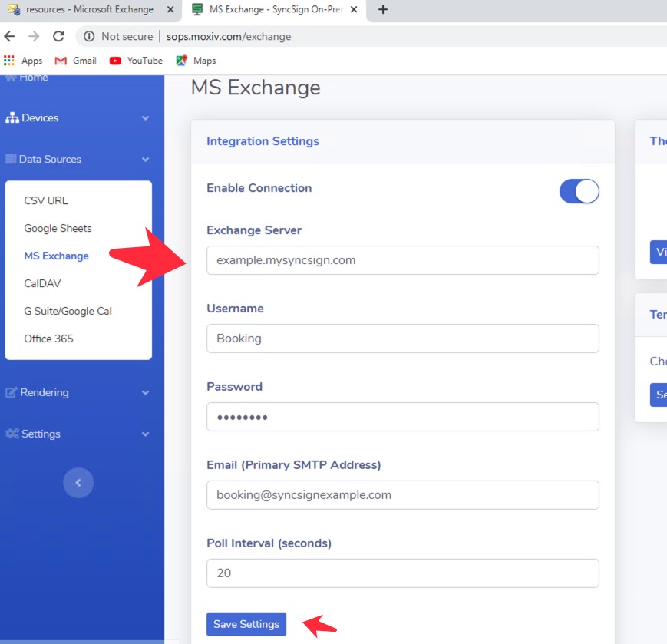Click the Poll Interval seconds field
This screenshot has width=667, height=644.
tap(402, 573)
